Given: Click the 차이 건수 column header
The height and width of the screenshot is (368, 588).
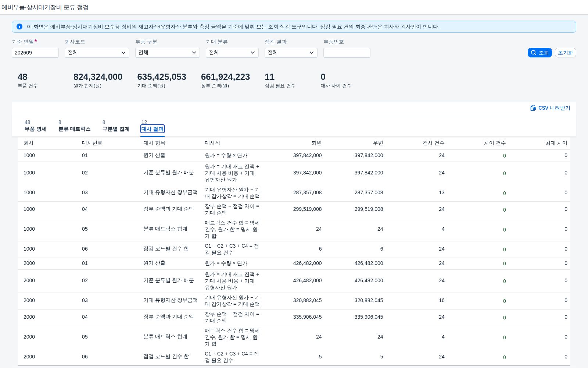Looking at the screenshot, I should coord(495,143).
